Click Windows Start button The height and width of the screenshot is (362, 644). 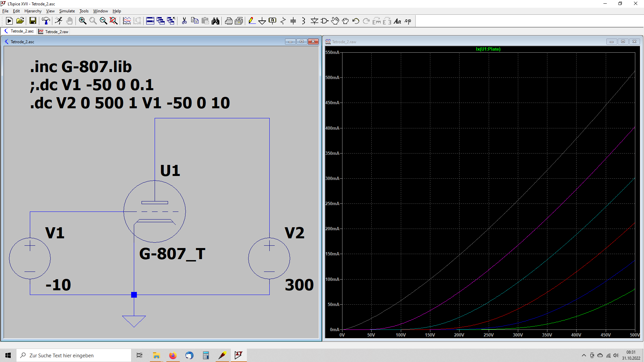(x=8, y=355)
